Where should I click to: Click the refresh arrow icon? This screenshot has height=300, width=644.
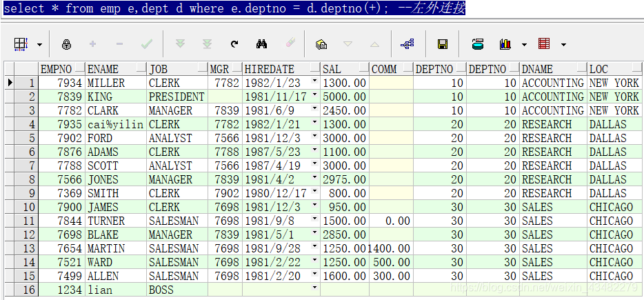tap(234, 44)
